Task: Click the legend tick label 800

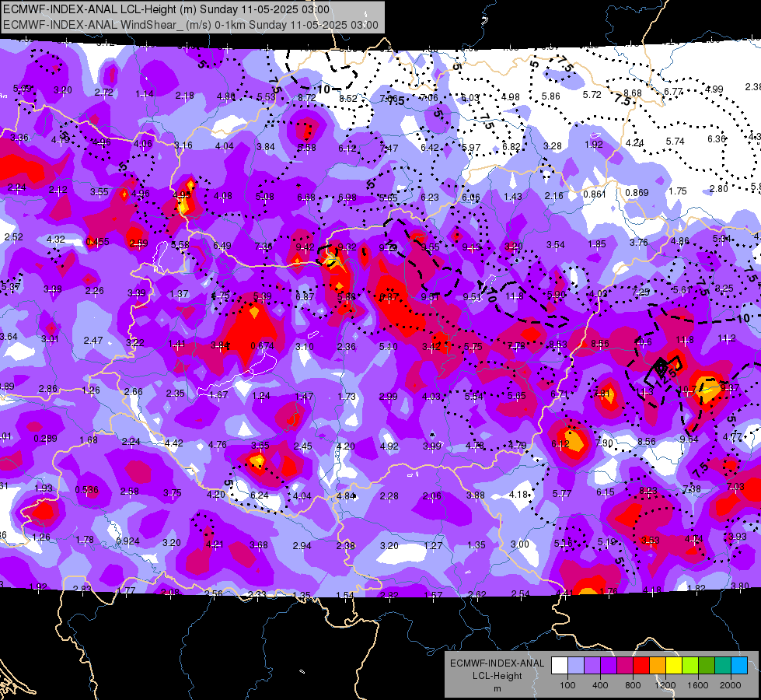Action: [633, 685]
